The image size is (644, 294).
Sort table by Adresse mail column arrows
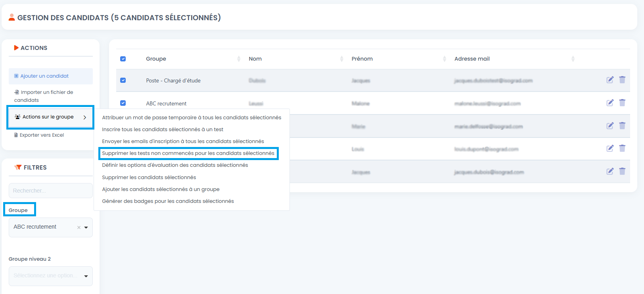573,59
